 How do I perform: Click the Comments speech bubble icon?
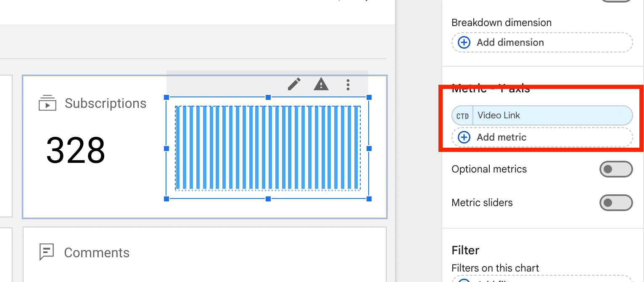[47, 252]
